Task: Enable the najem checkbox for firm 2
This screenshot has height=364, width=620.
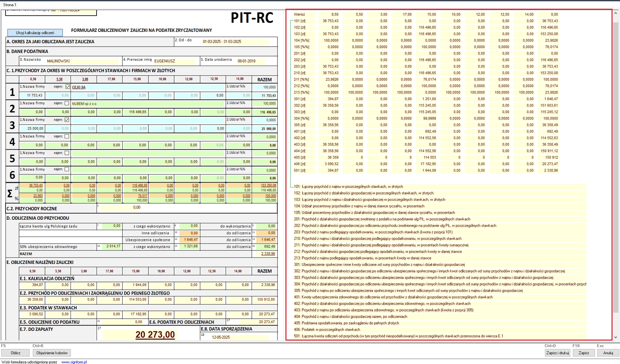Action: pyautogui.click(x=67, y=103)
